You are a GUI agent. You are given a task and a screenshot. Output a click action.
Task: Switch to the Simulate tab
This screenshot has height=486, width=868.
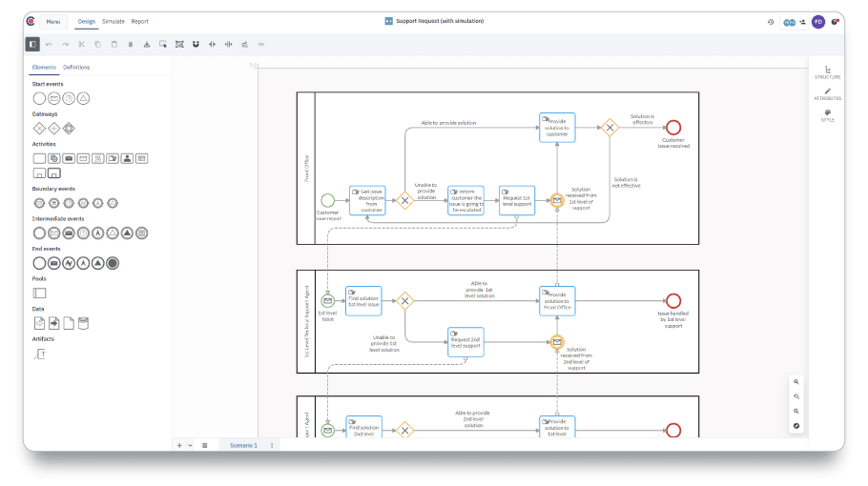[113, 22]
